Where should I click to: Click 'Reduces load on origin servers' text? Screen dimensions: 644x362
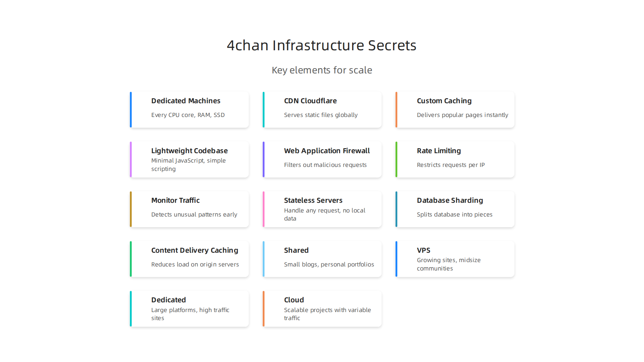tap(195, 264)
